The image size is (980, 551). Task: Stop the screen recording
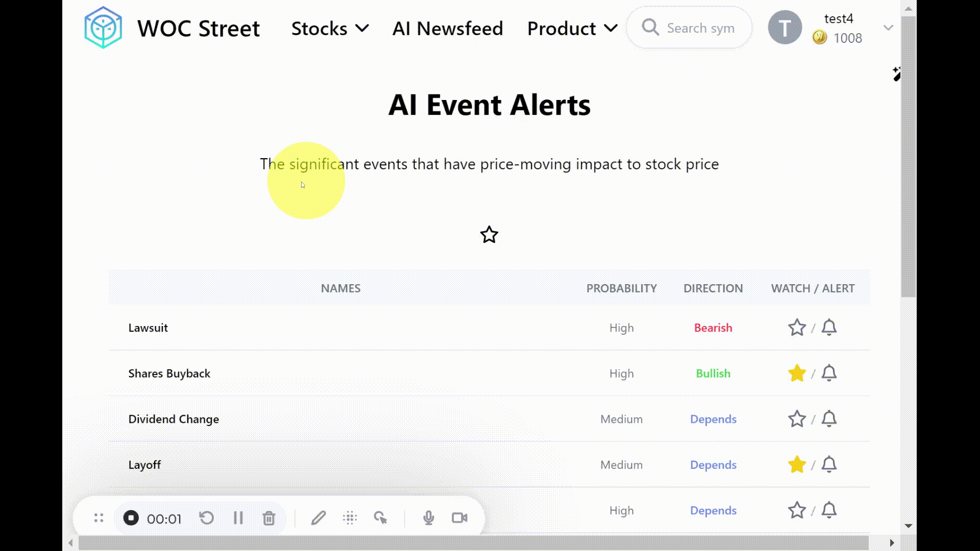[131, 518]
